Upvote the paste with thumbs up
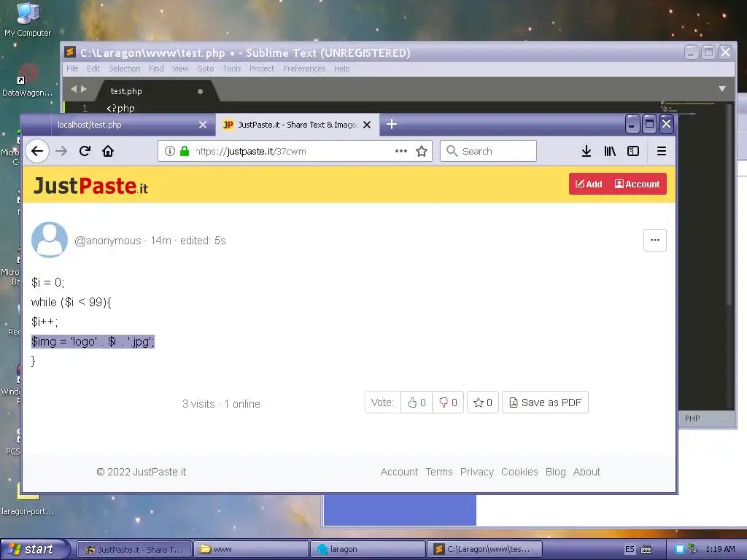The width and height of the screenshot is (747, 560). tap(417, 402)
